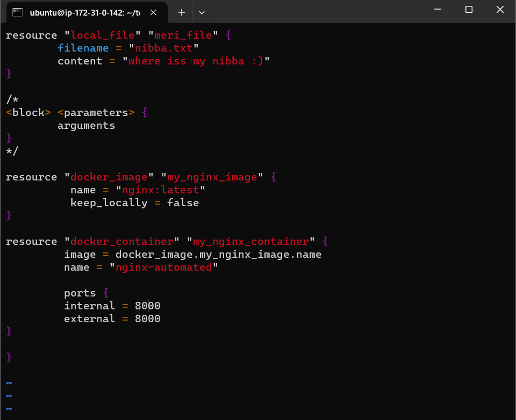The height and width of the screenshot is (420, 516).
Task: Place cursor on internal port value 8000
Action: tap(147, 306)
